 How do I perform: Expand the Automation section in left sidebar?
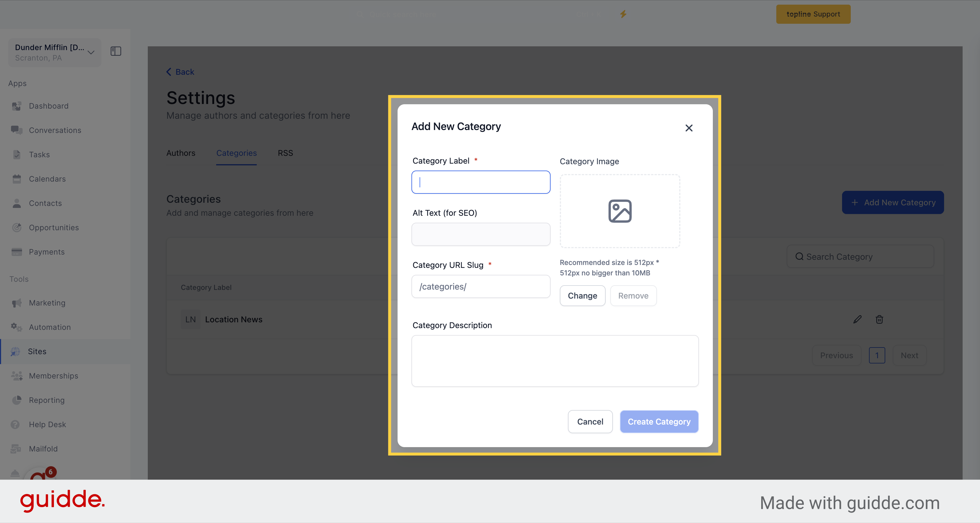(50, 327)
